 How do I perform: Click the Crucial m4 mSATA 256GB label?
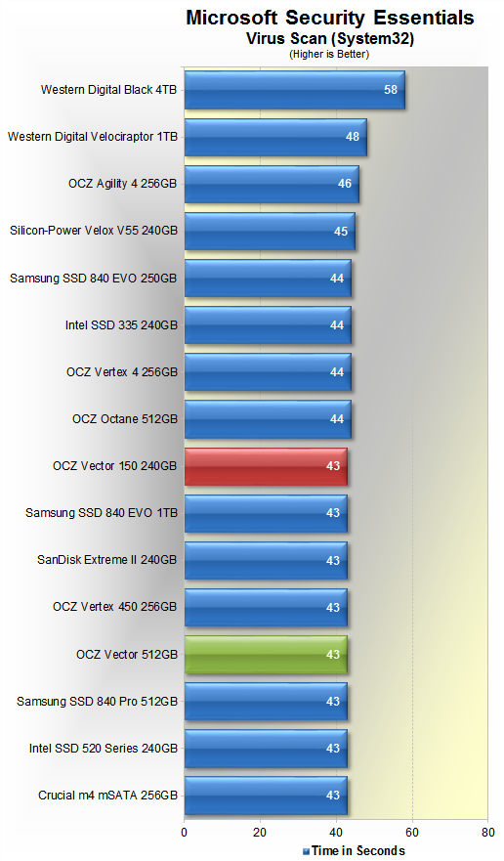tap(107, 796)
